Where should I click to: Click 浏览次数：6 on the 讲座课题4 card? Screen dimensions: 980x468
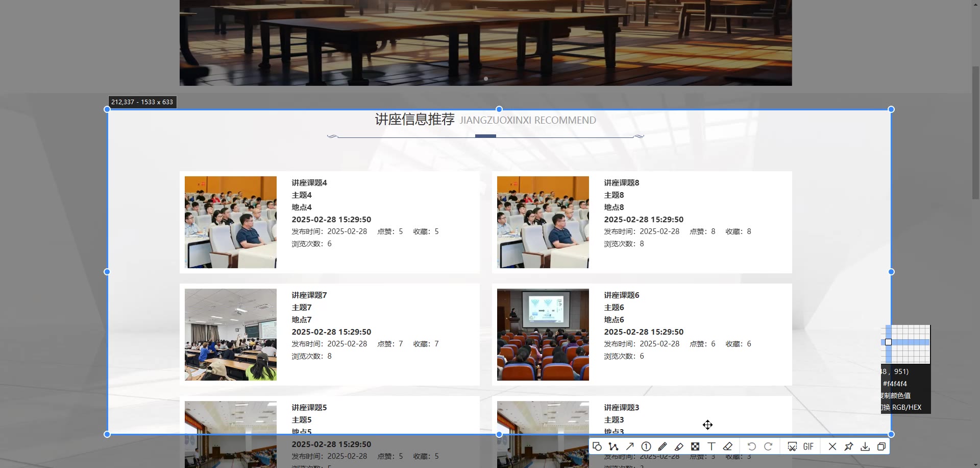[311, 244]
